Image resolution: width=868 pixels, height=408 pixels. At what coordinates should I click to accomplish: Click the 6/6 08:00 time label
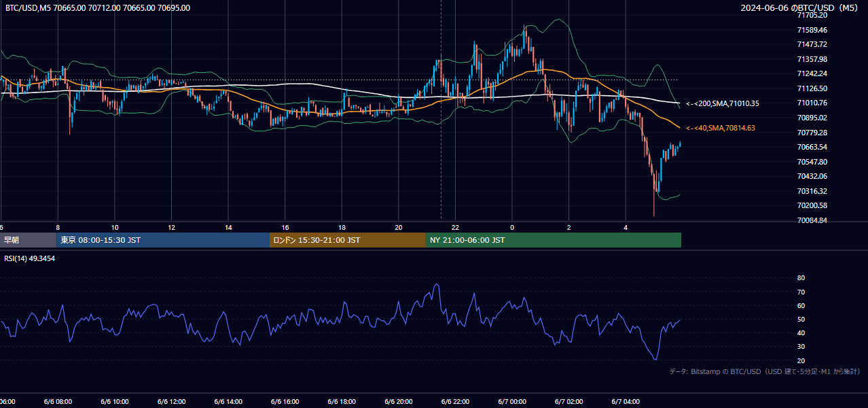(58, 402)
